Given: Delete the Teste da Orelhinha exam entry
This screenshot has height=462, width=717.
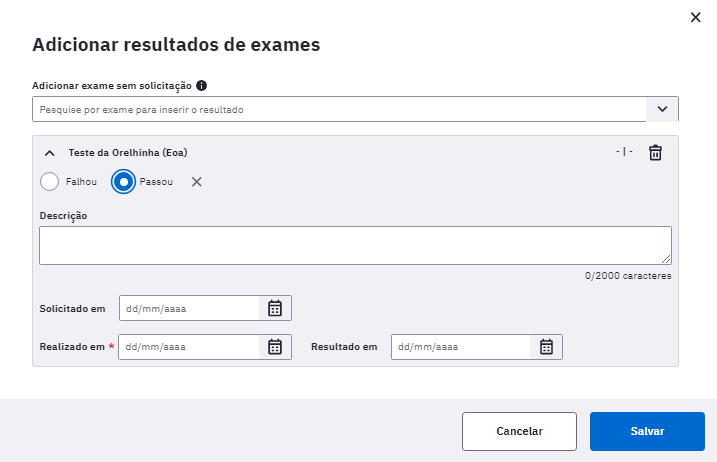Looking at the screenshot, I should tap(655, 152).
